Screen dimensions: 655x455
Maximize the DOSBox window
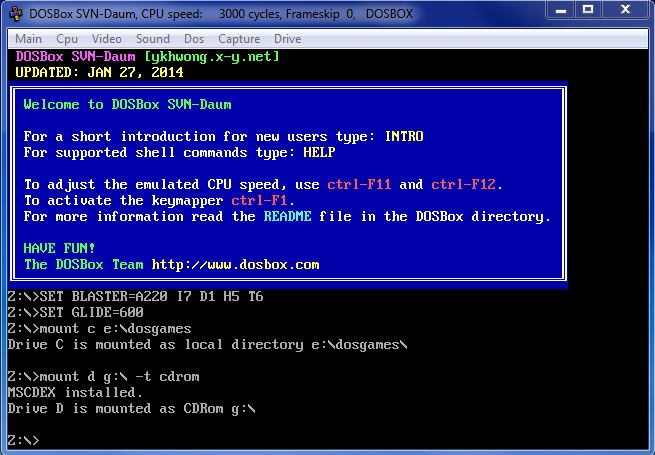point(588,10)
